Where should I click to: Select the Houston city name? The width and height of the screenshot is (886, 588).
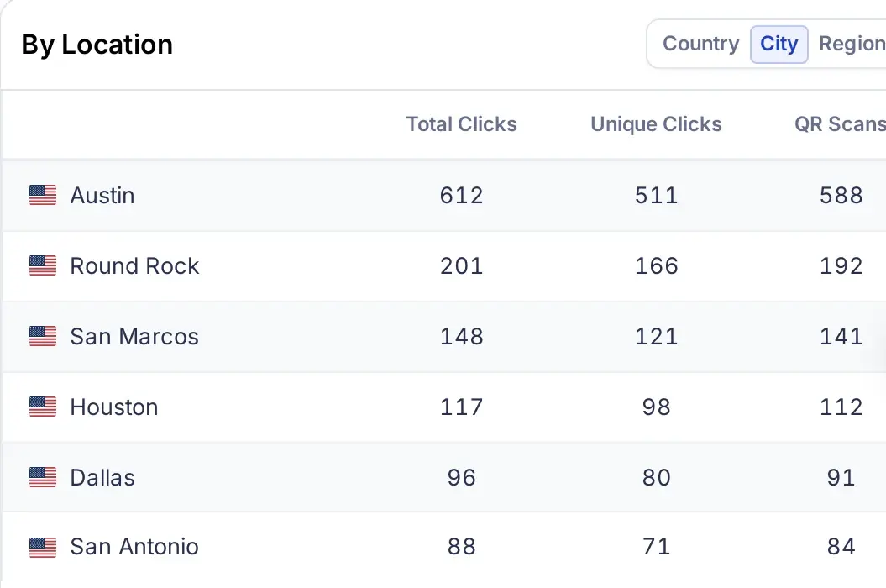click(x=114, y=407)
